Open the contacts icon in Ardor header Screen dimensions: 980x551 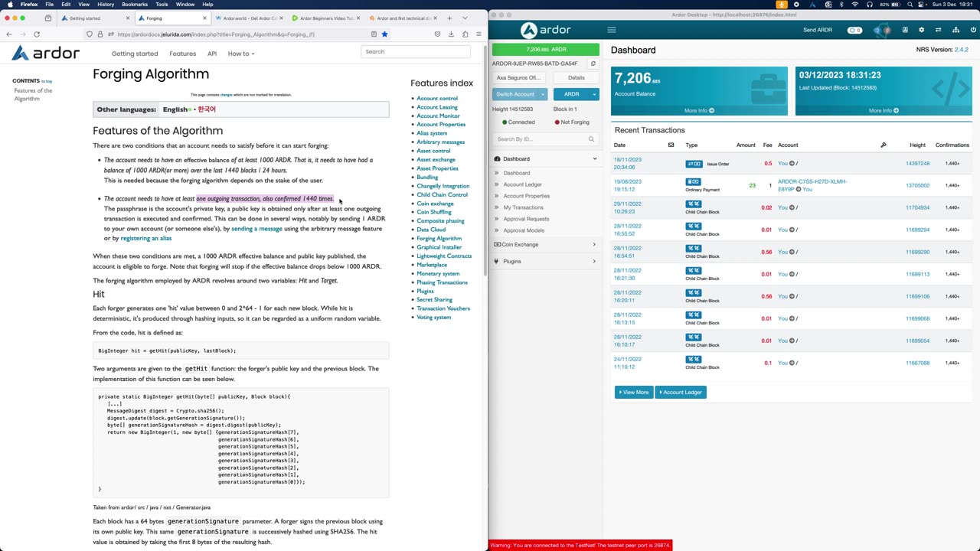(904, 30)
